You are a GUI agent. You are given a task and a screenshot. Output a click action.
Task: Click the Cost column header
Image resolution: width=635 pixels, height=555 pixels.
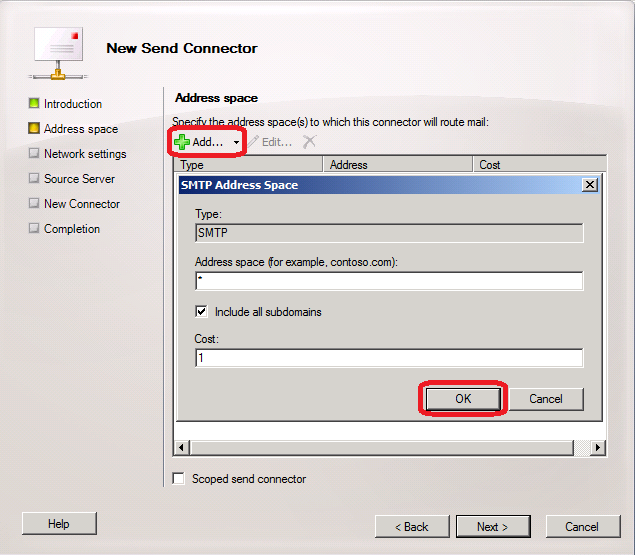pyautogui.click(x=540, y=165)
